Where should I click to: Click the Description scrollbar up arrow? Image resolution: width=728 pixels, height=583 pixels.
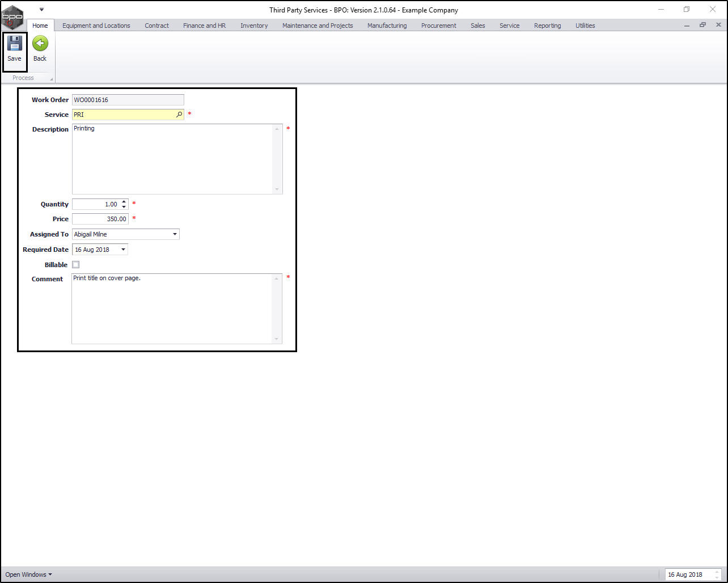(x=277, y=129)
